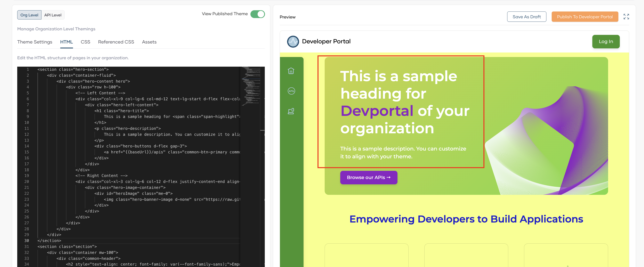Switch to the CSS tab
The height and width of the screenshot is (267, 644).
(x=86, y=42)
